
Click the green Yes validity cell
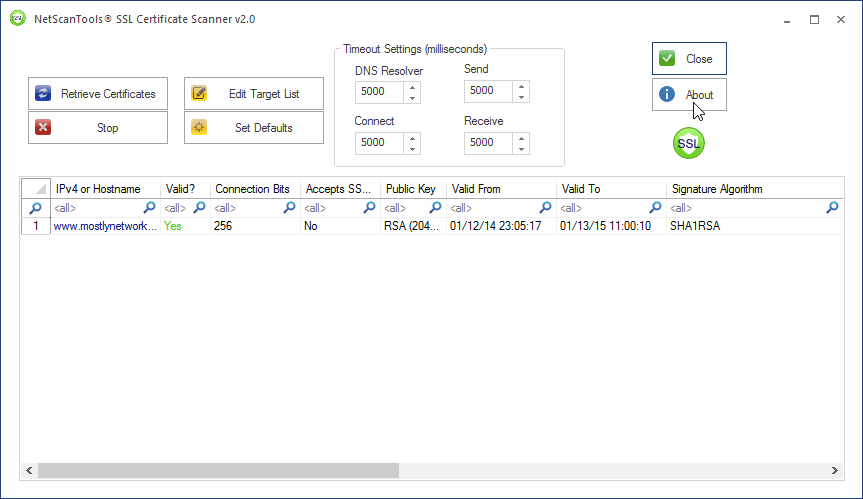pos(185,226)
